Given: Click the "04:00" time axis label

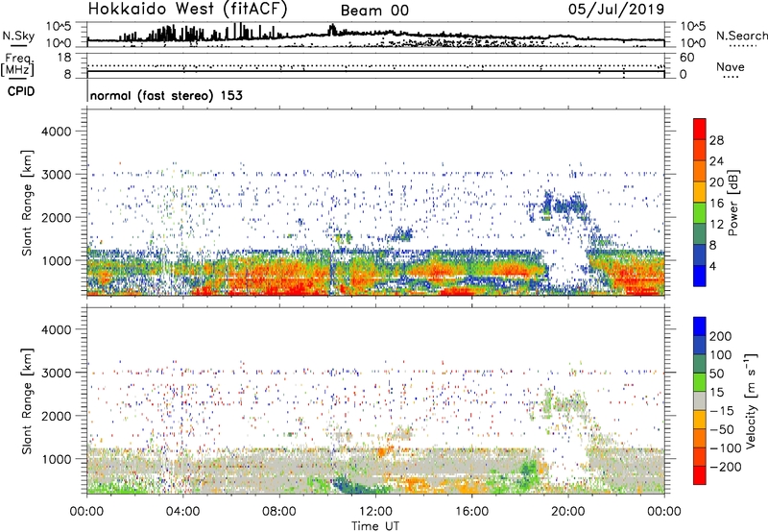Looking at the screenshot, I should [182, 512].
